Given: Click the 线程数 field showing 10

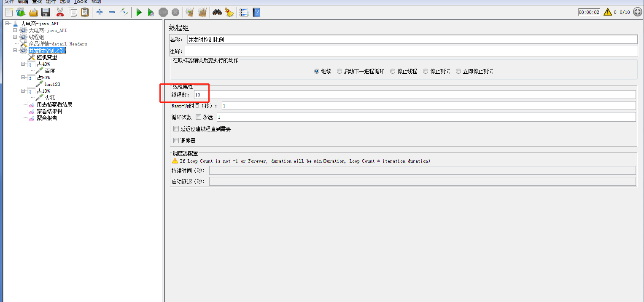Looking at the screenshot, I should [415, 95].
